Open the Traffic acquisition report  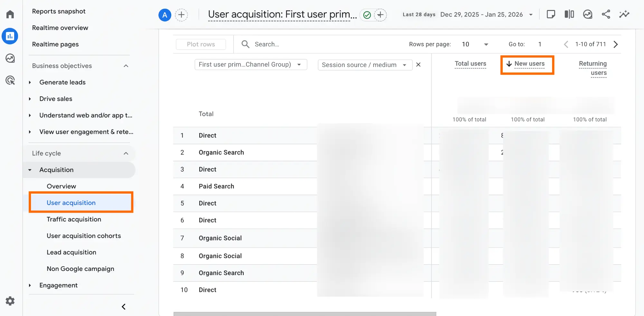[x=74, y=219]
